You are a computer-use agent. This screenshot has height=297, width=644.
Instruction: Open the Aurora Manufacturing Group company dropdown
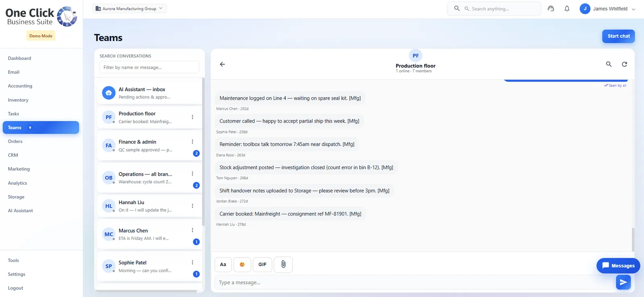tap(129, 8)
